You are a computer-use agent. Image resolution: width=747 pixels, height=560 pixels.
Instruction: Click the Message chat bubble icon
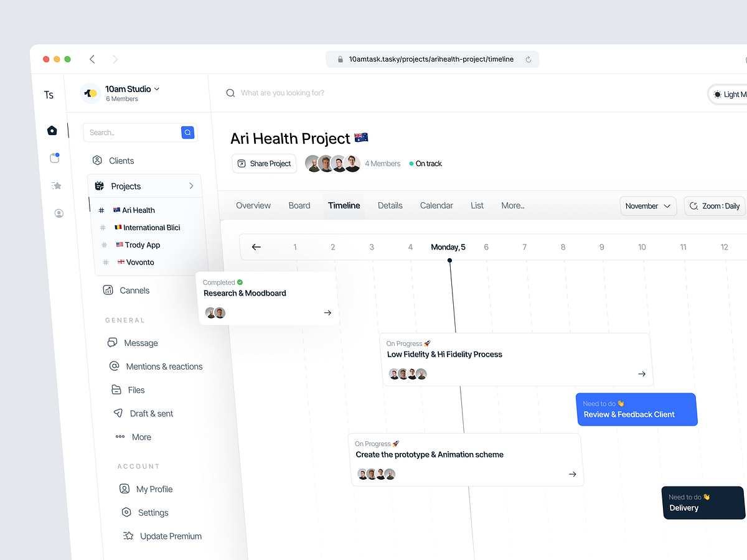(x=113, y=342)
